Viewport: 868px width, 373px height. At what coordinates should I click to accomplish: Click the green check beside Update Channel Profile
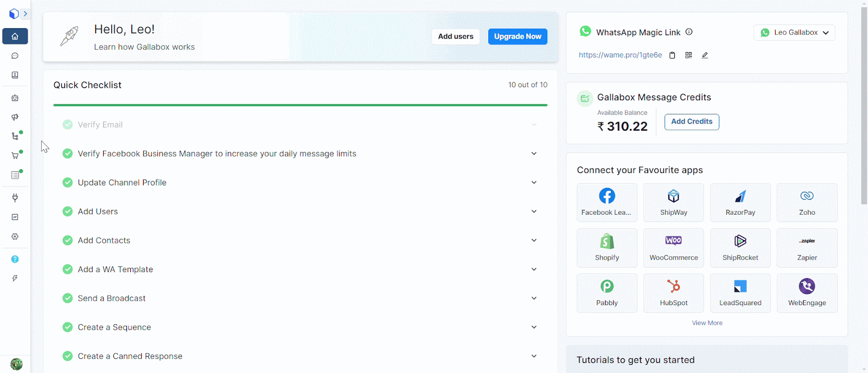coord(68,183)
